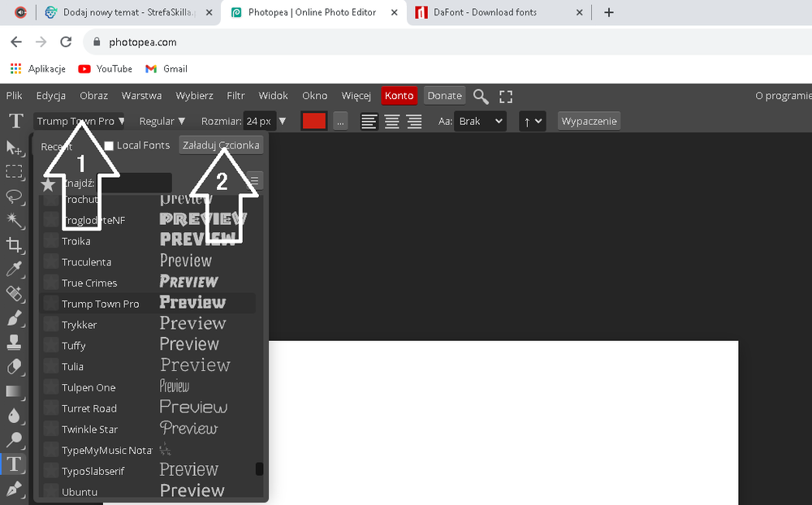The height and width of the screenshot is (505, 812).
Task: Expand the Regular font style dropdown
Action: (x=162, y=121)
